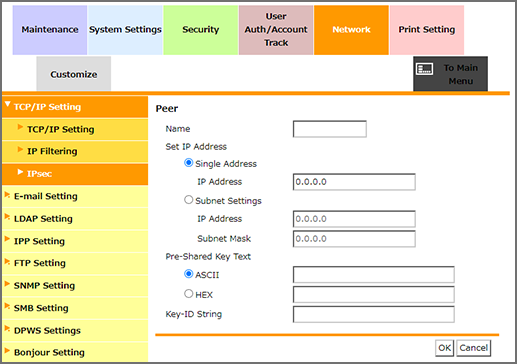Viewport: 517px width, 364px height.
Task: Expand the E-mail Setting menu arrow
Action: click(7, 194)
